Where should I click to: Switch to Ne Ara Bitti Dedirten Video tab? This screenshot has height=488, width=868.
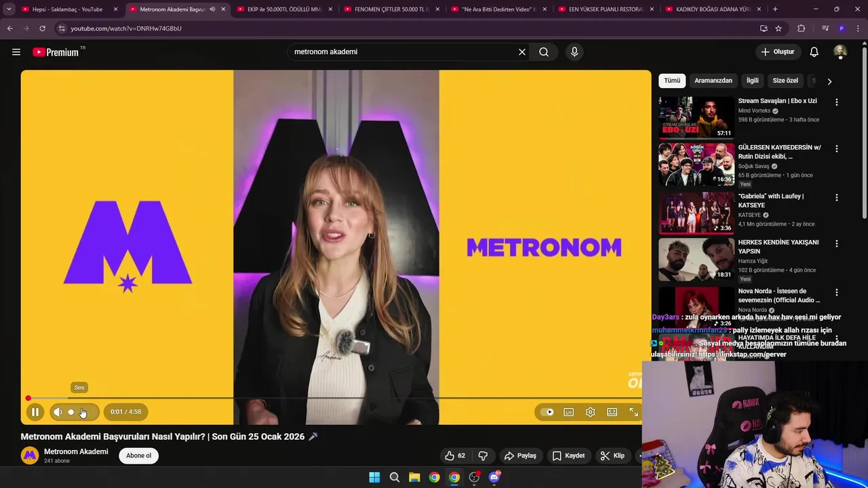click(500, 9)
